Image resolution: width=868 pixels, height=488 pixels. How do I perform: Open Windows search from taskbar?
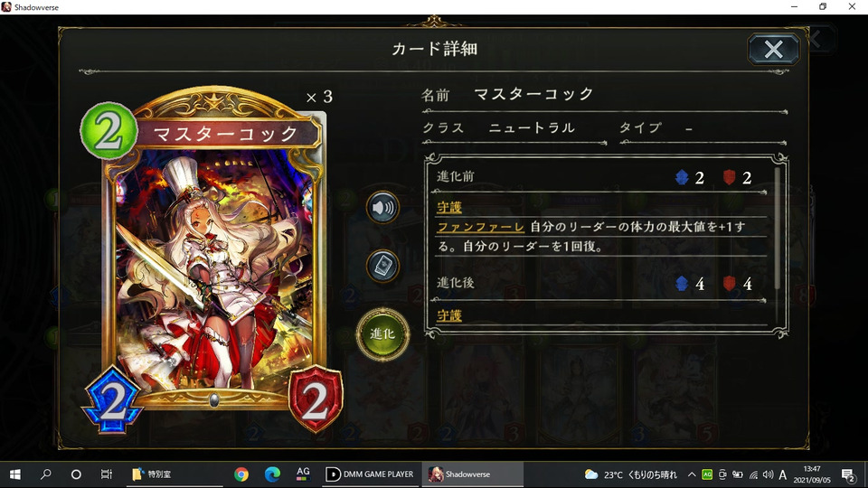pos(46,474)
